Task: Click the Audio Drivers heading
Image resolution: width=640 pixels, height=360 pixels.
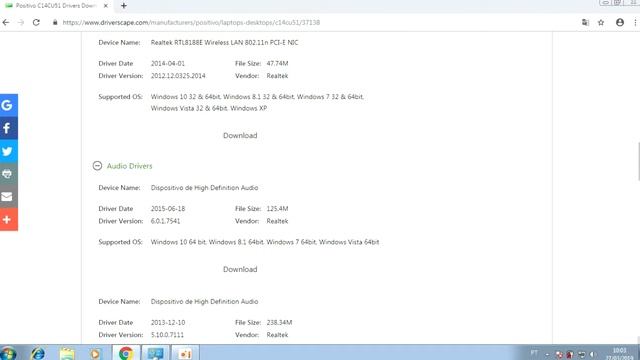Action: pos(129,166)
